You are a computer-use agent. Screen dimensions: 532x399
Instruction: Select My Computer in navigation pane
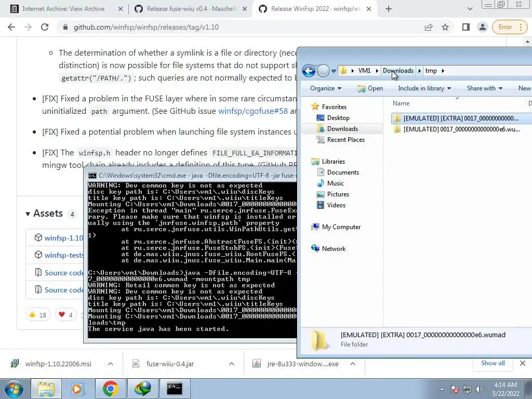341,227
